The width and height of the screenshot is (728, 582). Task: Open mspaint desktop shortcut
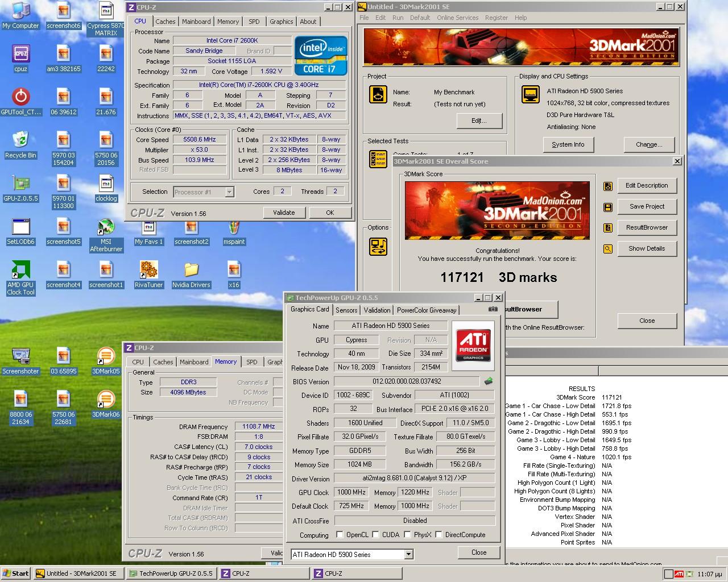(x=234, y=231)
